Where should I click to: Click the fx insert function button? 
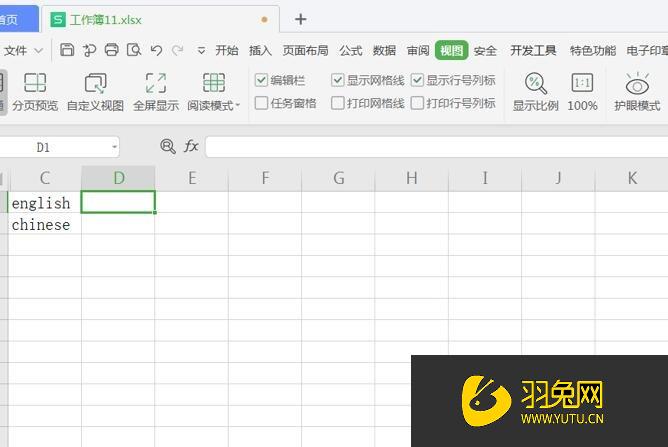[191, 147]
